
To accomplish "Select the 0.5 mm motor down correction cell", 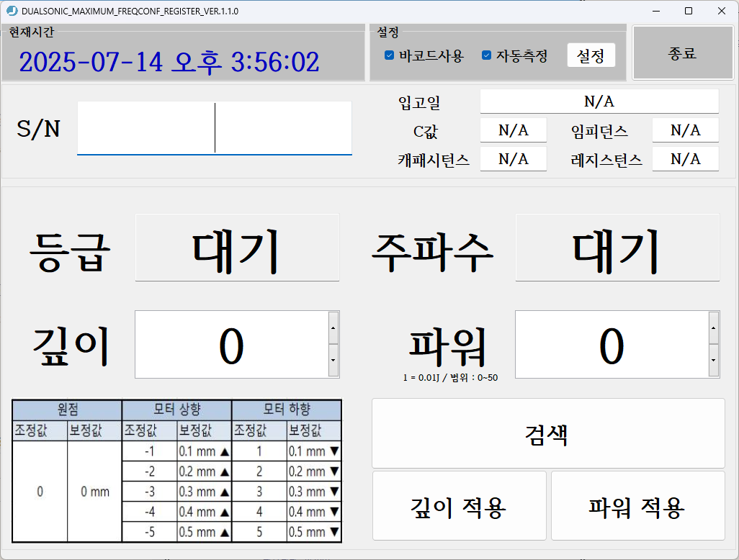I will coord(313,533).
